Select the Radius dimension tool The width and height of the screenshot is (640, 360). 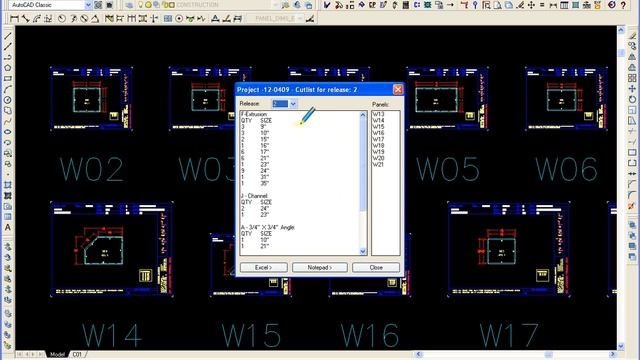[62, 18]
